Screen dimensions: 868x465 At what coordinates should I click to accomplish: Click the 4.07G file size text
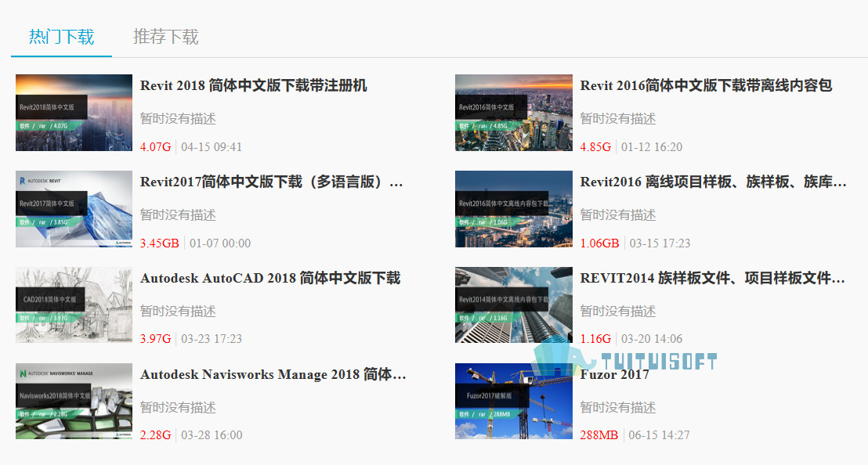156,147
